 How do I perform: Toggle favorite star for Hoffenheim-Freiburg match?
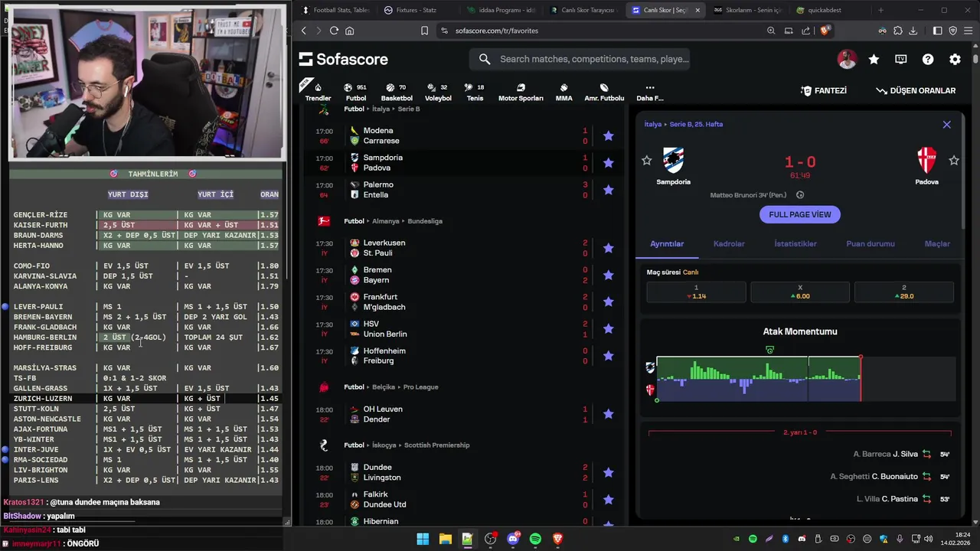click(x=608, y=356)
